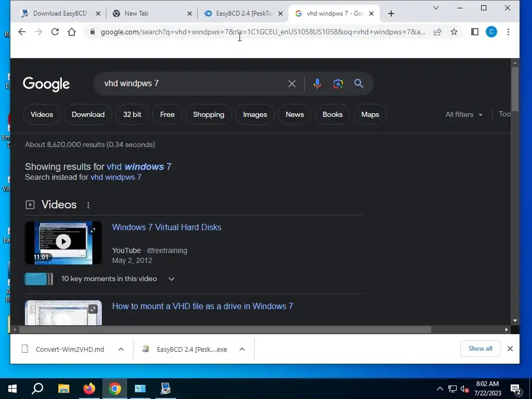Open Windows 7 Virtual Hard Disks link
The image size is (532, 399).
(x=167, y=228)
